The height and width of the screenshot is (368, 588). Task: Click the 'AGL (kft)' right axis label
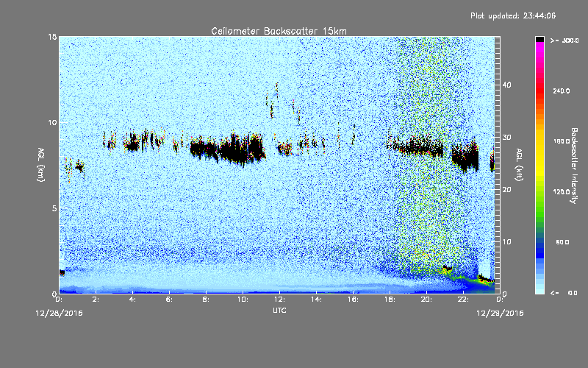tap(519, 164)
